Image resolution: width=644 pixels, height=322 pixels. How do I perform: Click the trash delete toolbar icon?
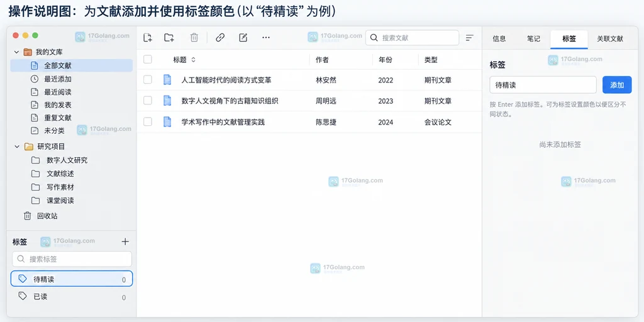tap(194, 38)
